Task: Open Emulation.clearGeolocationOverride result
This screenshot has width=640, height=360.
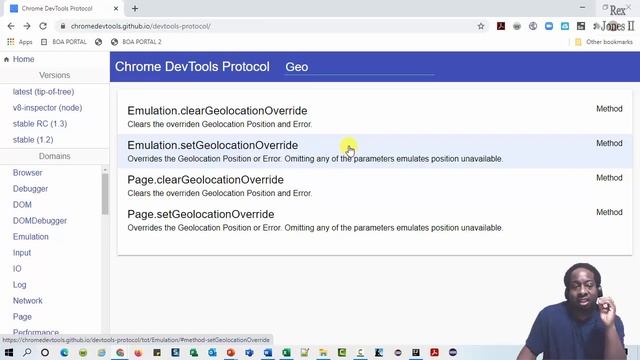Action: [x=375, y=117]
